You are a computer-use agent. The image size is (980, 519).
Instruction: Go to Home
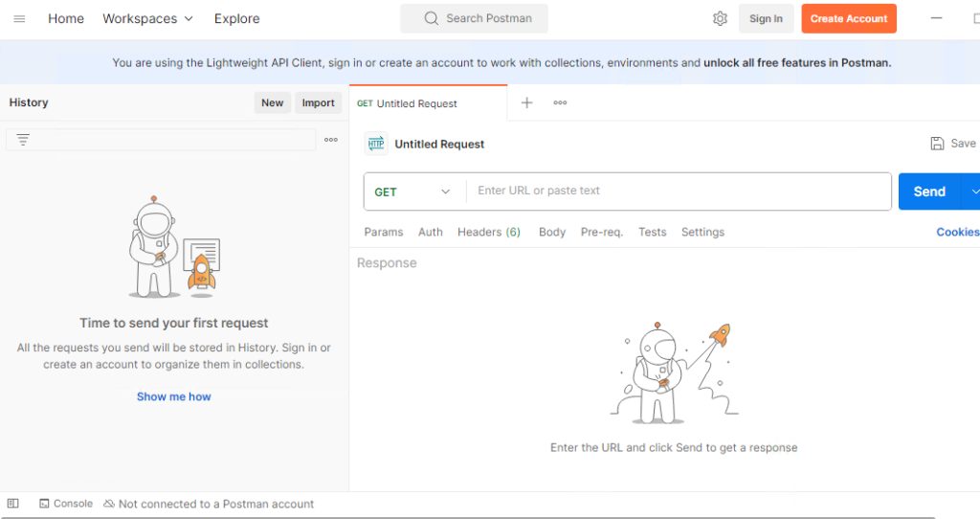point(66,19)
